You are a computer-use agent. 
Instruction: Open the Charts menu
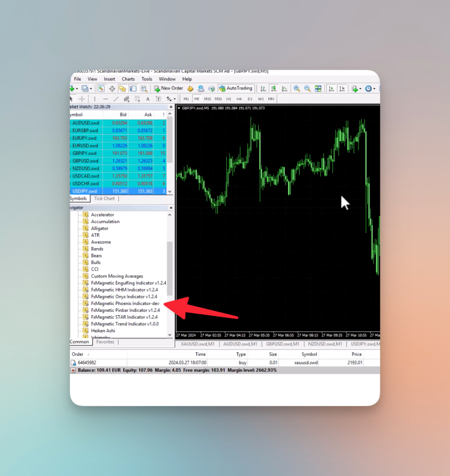[128, 79]
